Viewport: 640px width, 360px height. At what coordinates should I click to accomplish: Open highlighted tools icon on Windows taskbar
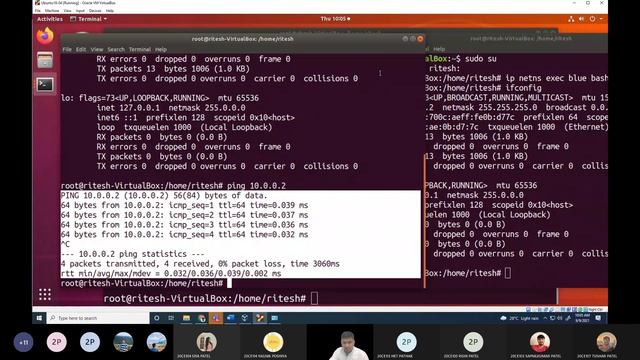(x=260, y=318)
